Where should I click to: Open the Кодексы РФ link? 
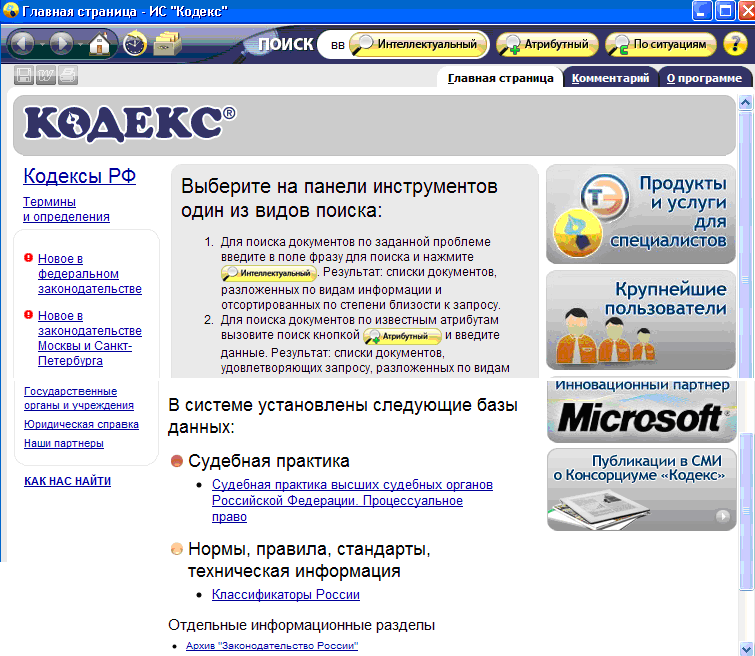(79, 176)
